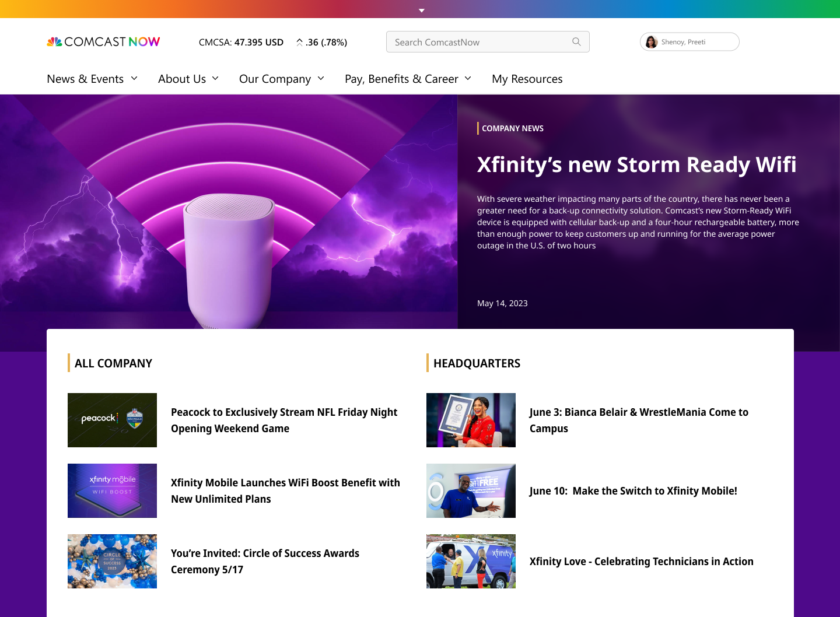This screenshot has height=617, width=840.
Task: Click the Xfinity technicians van thumbnail
Action: [x=471, y=561]
